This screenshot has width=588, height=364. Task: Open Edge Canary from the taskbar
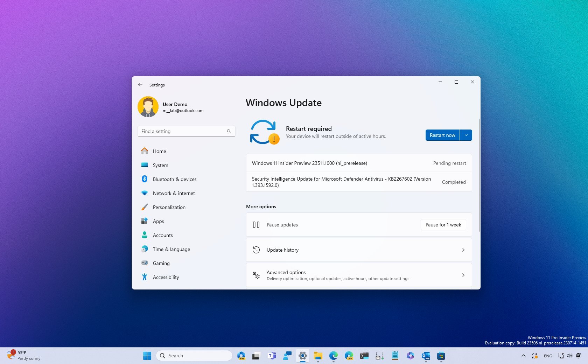[x=349, y=355]
